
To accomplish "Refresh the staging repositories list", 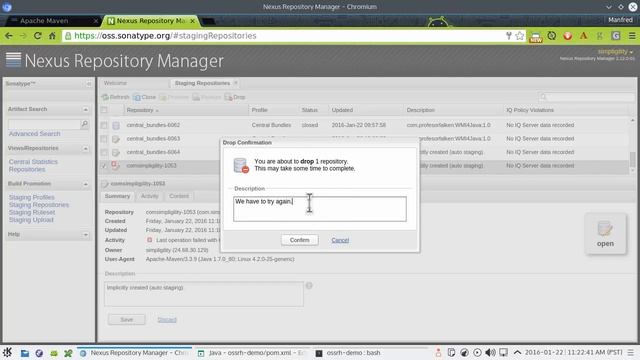I will coord(116,97).
